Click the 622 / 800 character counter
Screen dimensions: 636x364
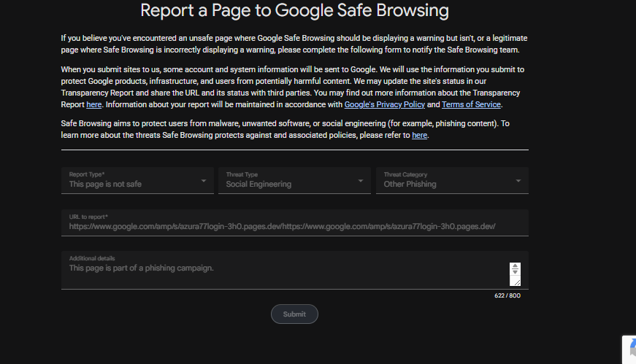point(507,295)
